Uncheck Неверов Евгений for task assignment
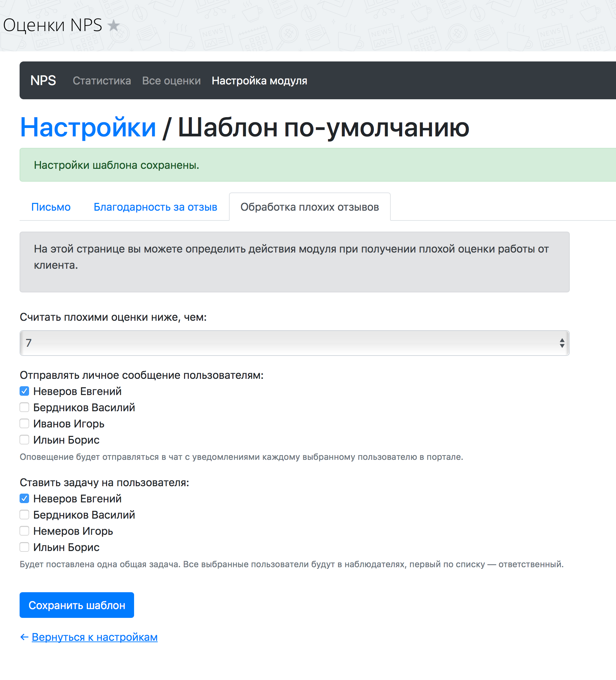Image resolution: width=616 pixels, height=680 pixels. (24, 499)
